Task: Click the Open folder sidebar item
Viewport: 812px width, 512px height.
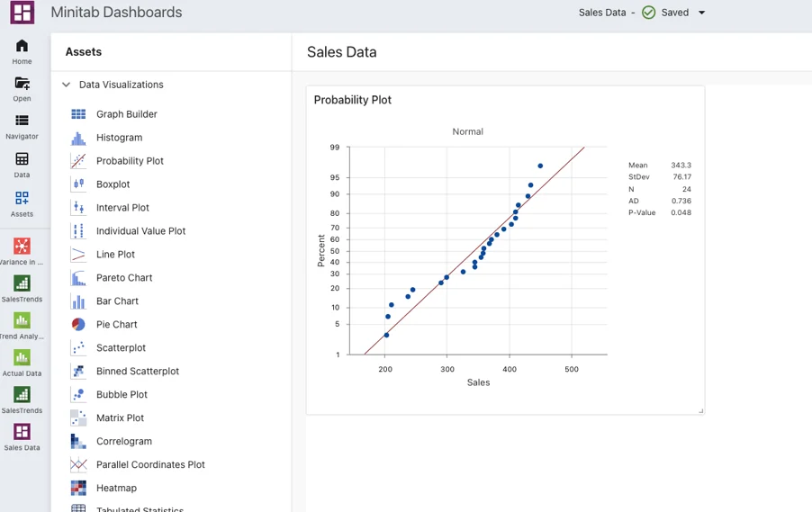Action: point(22,88)
